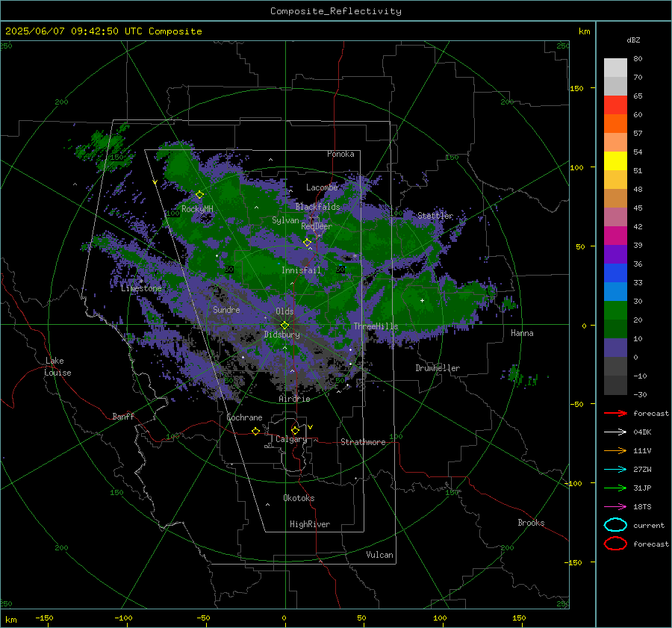This screenshot has width=672, height=628.
Task: Click the Banff label
Action: [x=123, y=416]
